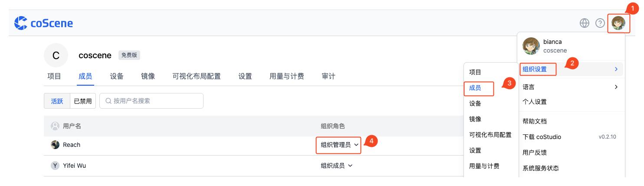Click Reach's user avatar
Viewport: 644px width, 186px height.
[x=55, y=145]
